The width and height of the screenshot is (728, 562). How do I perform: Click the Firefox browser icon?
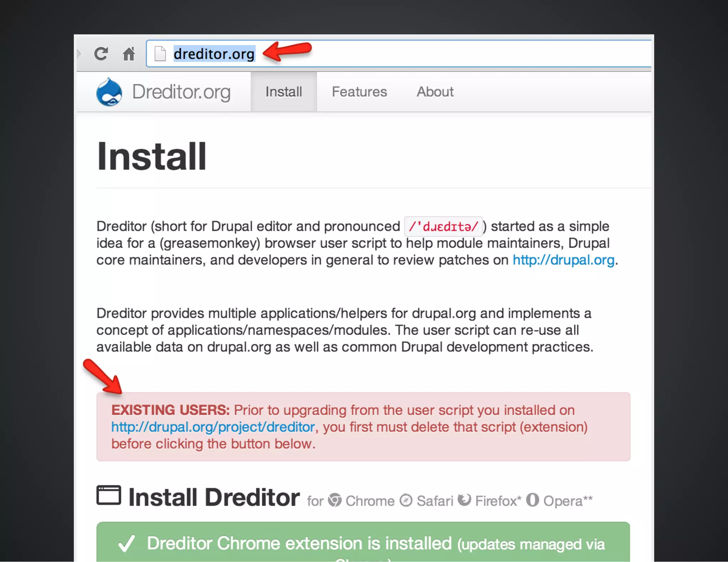point(464,500)
